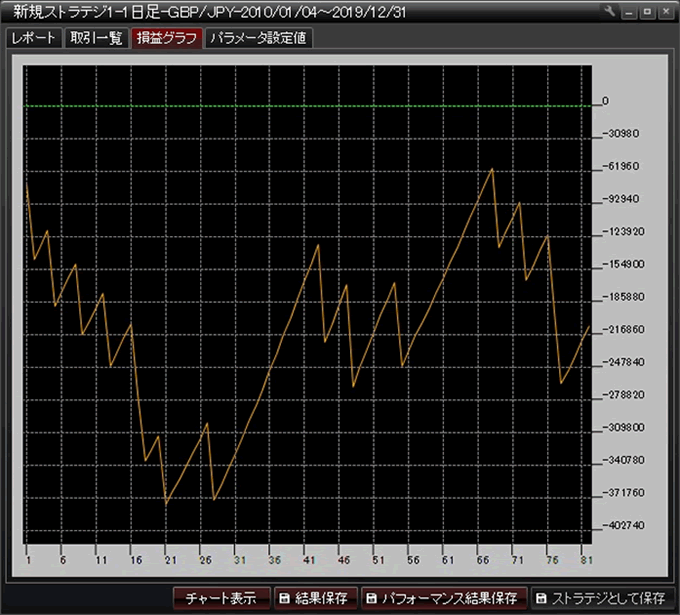Click the y-axis label -340780
Screen dimensions: 680x615
(624, 460)
